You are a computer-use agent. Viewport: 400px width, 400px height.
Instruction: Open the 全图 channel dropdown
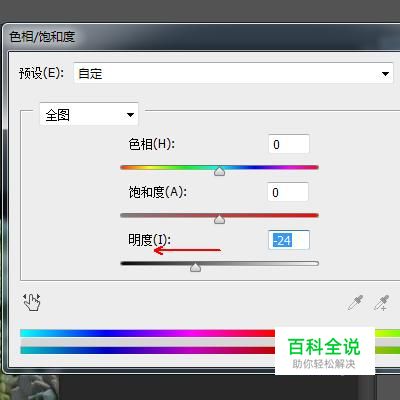click(x=89, y=114)
